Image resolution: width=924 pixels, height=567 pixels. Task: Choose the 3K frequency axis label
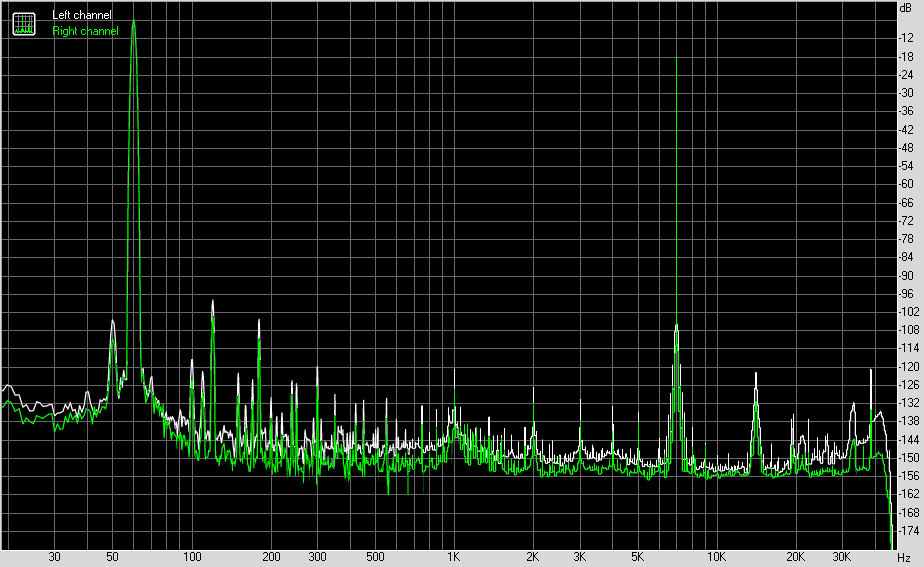pos(579,557)
